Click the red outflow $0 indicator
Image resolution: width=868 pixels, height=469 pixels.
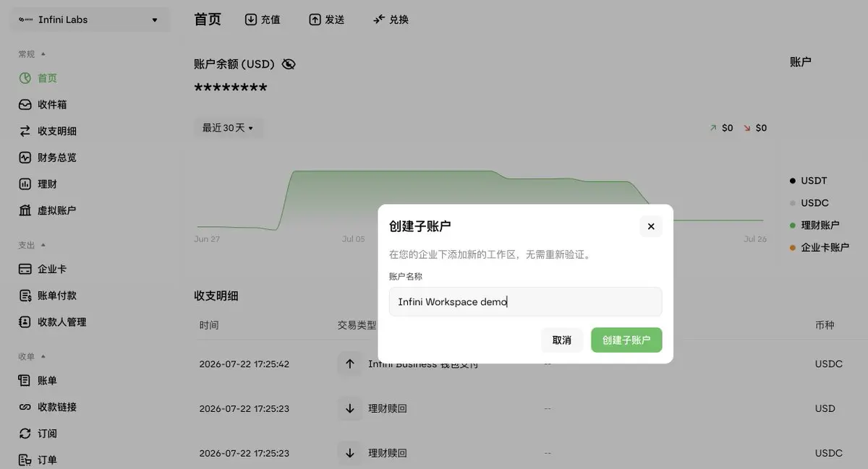[755, 128]
